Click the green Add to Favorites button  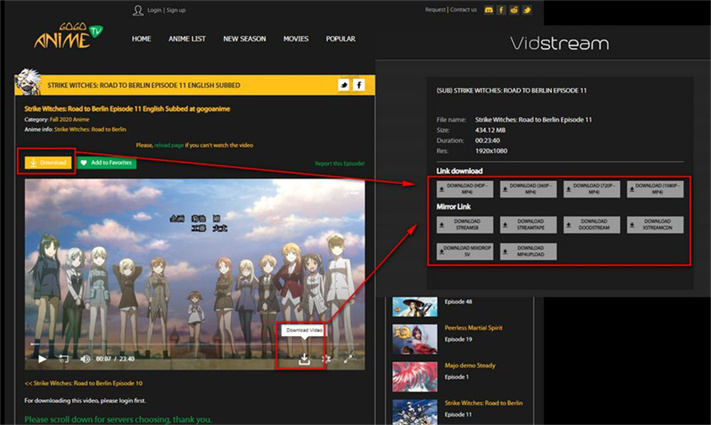(x=107, y=162)
